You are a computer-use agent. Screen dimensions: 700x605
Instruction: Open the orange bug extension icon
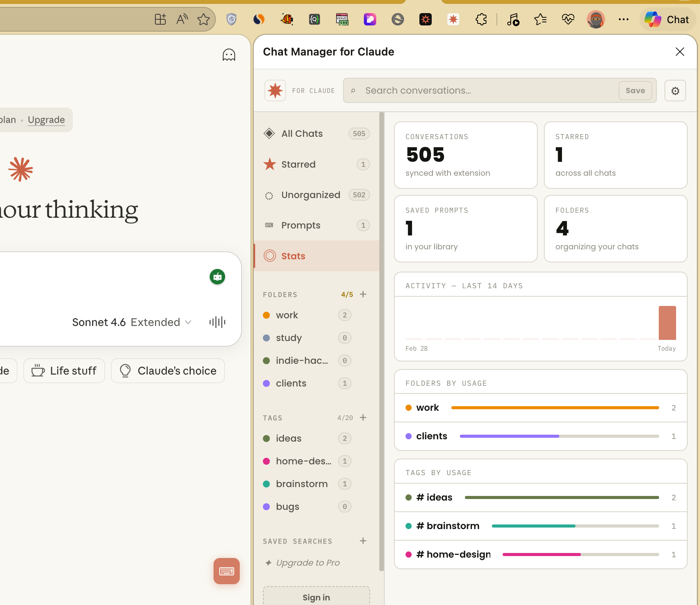287,19
